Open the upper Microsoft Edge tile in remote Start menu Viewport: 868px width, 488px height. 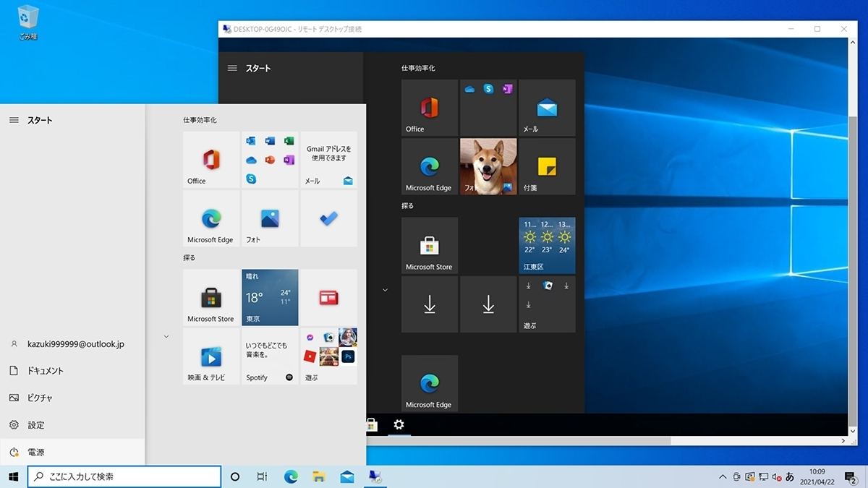pos(430,167)
